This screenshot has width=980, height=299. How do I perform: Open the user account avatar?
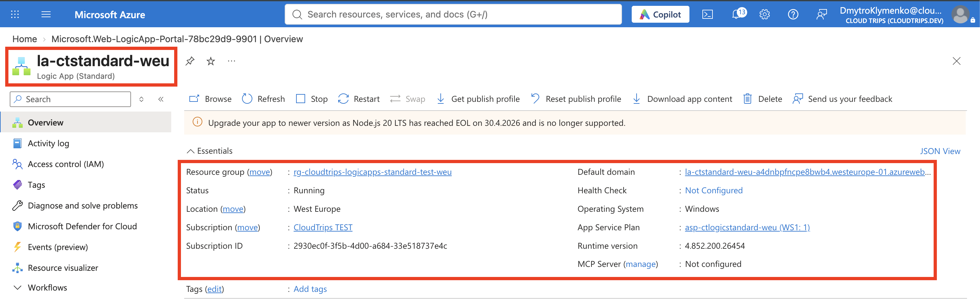tap(960, 15)
